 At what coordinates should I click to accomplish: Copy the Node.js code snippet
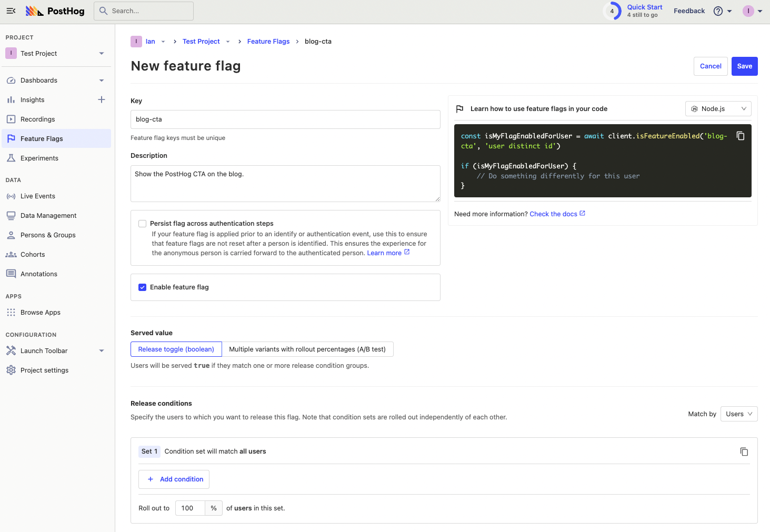[x=741, y=136]
